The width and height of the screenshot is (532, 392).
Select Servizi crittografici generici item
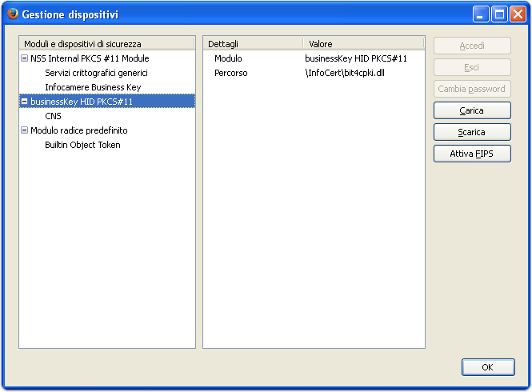[x=96, y=73]
